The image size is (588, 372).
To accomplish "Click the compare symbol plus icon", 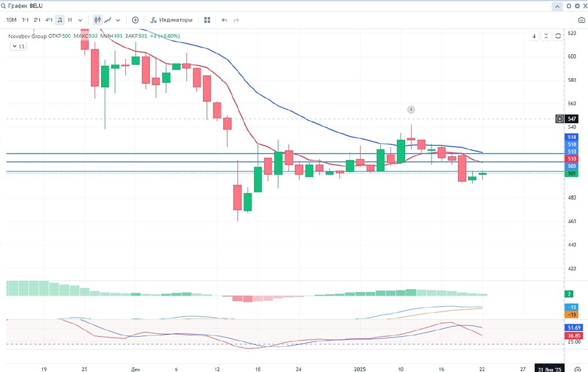I will 135,19.
